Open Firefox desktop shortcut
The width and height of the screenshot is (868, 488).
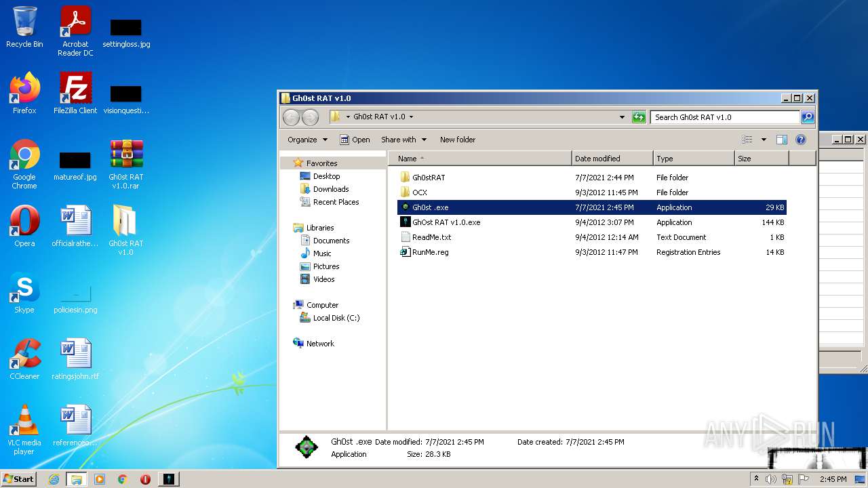coord(24,94)
